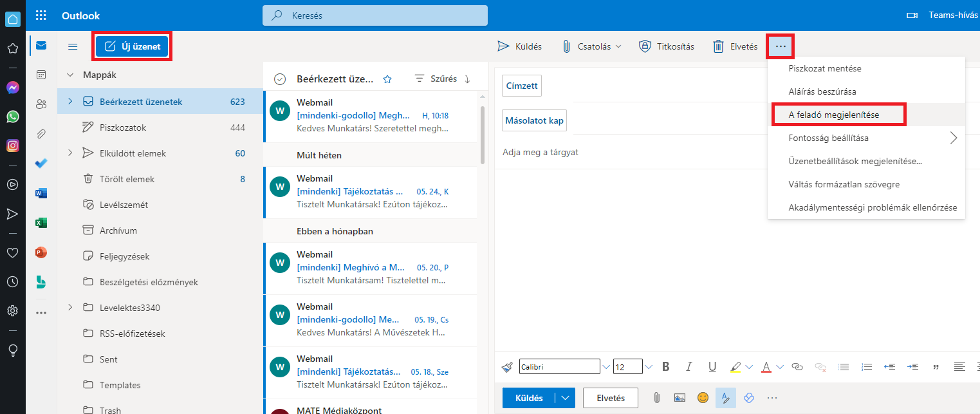Open the yellow highlight color tool
The width and height of the screenshot is (980, 414).
736,367
